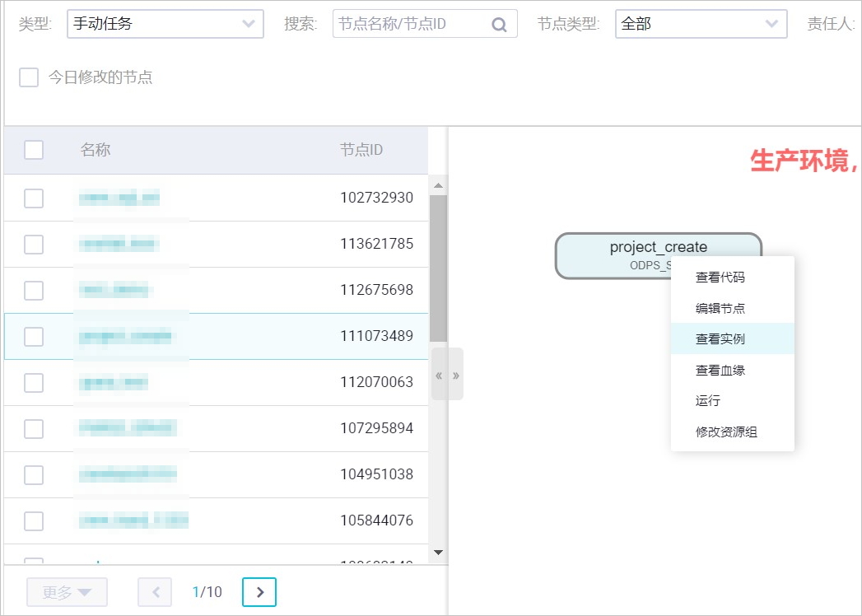Toggle select-all checkbox in header
862x616 pixels.
pos(34,150)
